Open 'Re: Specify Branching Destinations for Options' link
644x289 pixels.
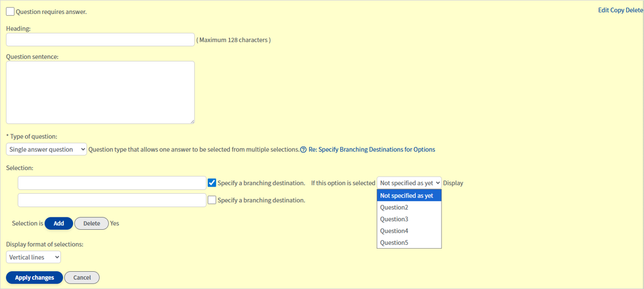pyautogui.click(x=372, y=150)
